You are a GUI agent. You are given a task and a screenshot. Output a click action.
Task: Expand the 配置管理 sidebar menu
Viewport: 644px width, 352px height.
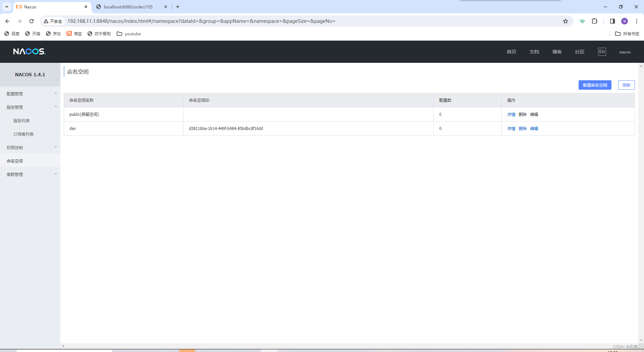pos(30,94)
